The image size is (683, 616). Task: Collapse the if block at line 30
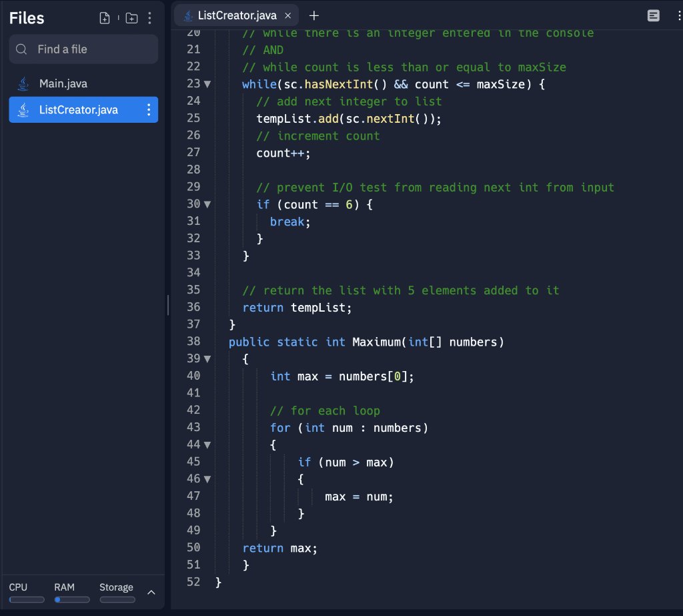click(x=207, y=204)
